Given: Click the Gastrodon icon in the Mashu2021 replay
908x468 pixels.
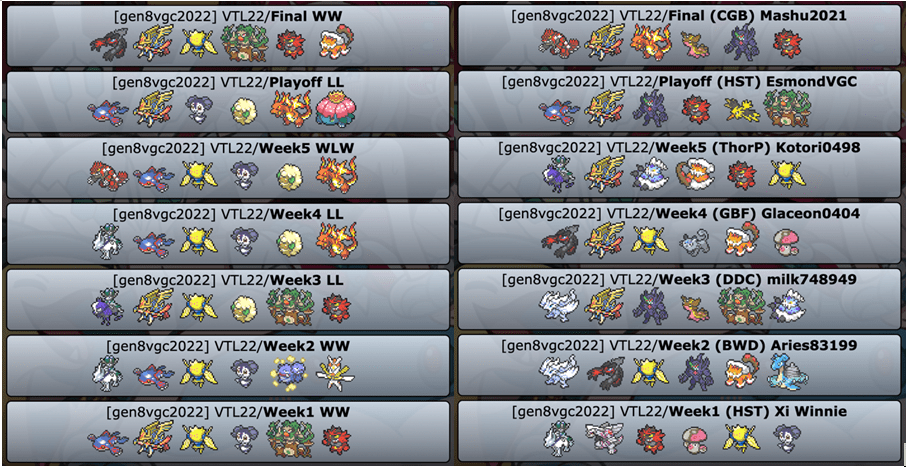Looking at the screenshot, I should pyautogui.click(x=697, y=45).
